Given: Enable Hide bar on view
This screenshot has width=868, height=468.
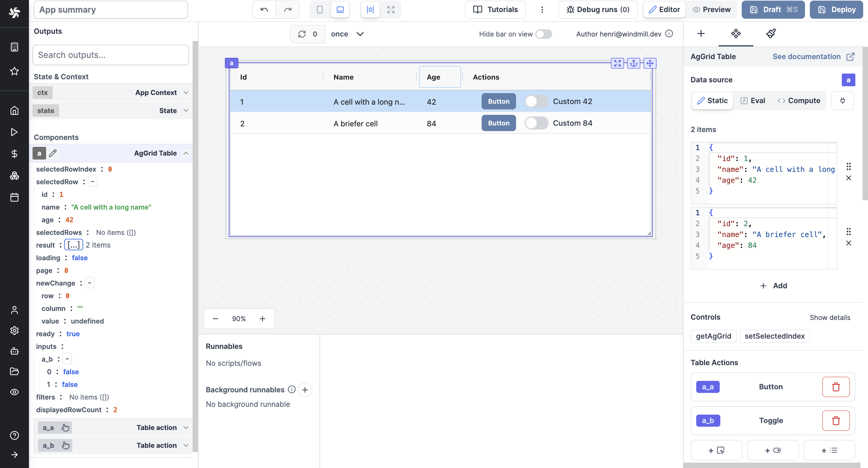Looking at the screenshot, I should point(543,34).
